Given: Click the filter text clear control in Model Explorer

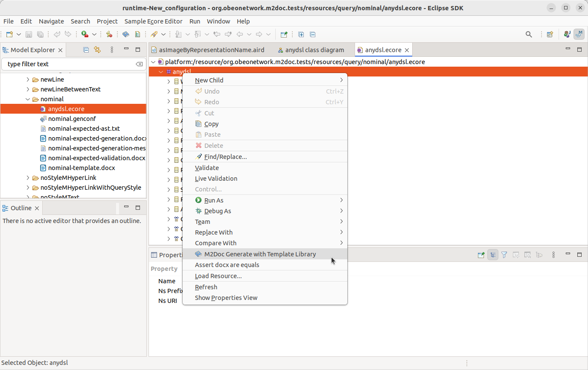Looking at the screenshot, I should 140,64.
